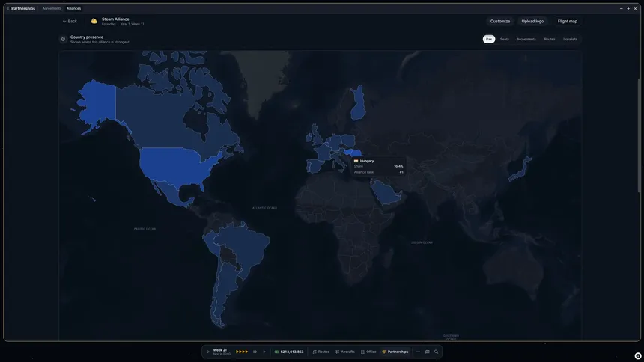Click the Steam Alliance duck logo
This screenshot has width=644, height=362.
94,22
